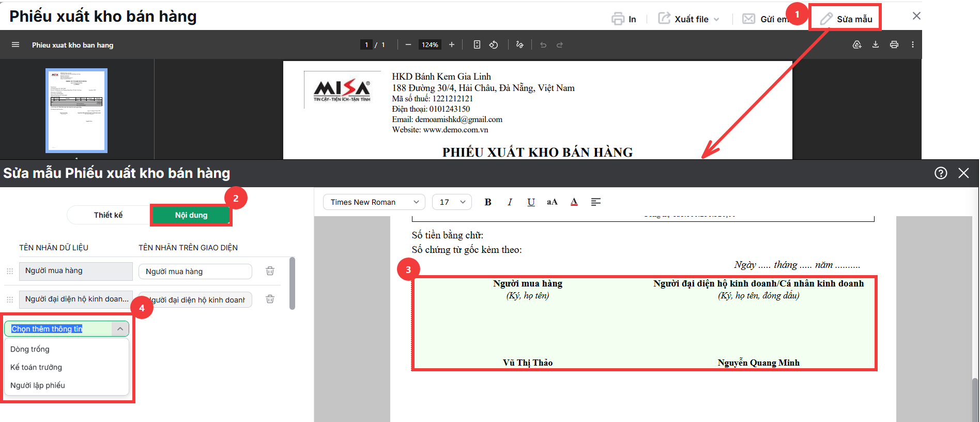Click the template preview vertical scrollbar
This screenshot has width=980, height=422.
pos(975,400)
